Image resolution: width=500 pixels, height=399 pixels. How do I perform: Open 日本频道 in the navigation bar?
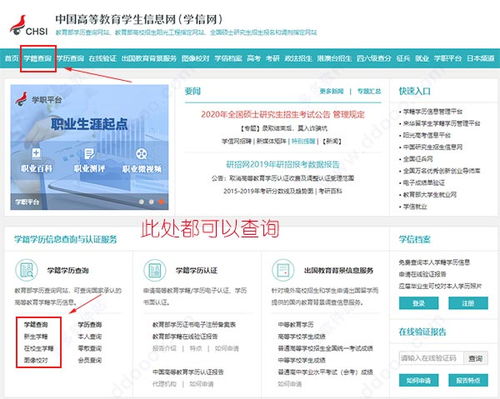480,58
